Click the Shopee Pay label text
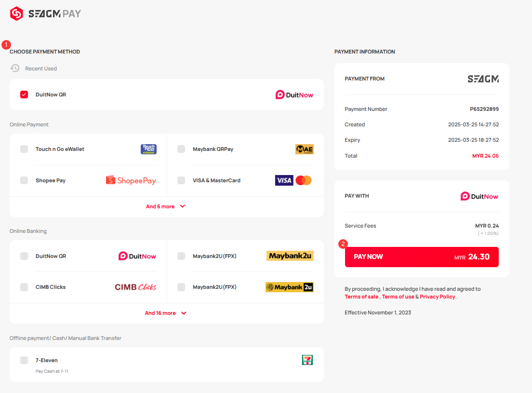 pyautogui.click(x=51, y=180)
